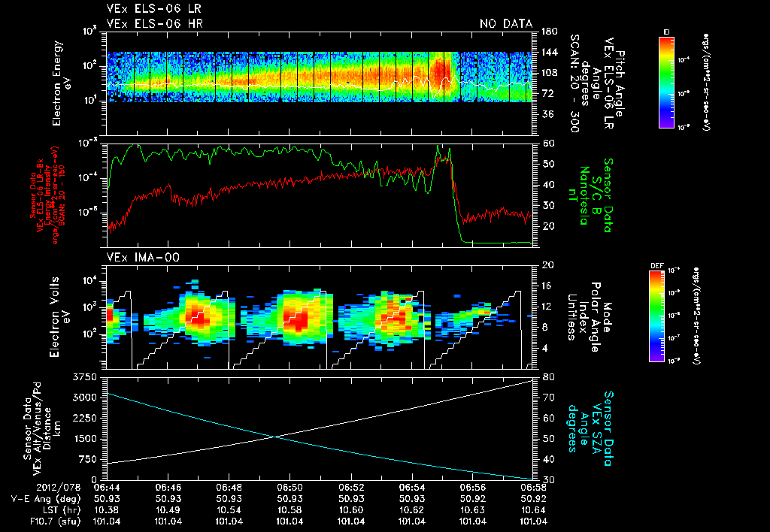The image size is (770, 532).
Task: Click the El color scale bar
Action: (666, 83)
